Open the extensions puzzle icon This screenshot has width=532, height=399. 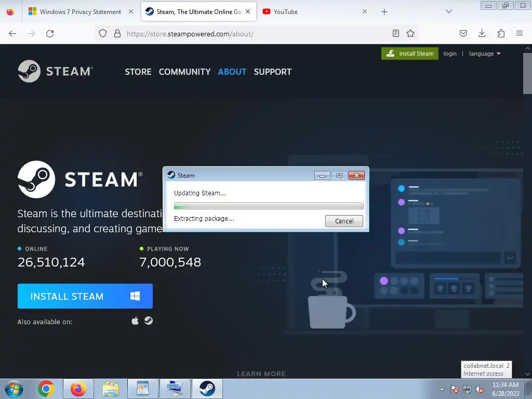pos(501,33)
